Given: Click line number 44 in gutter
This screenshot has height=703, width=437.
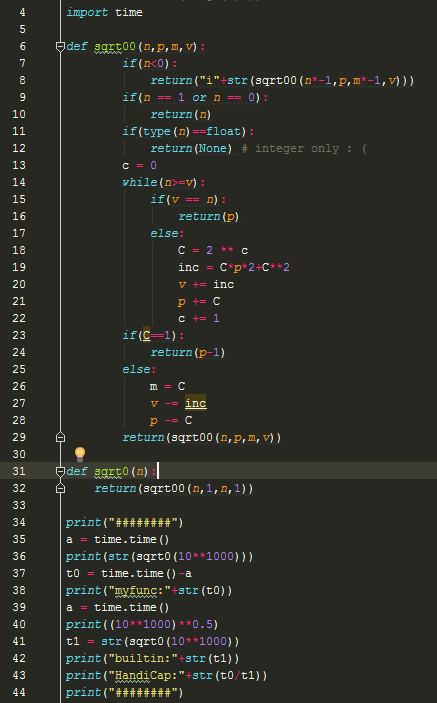Looking at the screenshot, I should [x=19, y=692].
